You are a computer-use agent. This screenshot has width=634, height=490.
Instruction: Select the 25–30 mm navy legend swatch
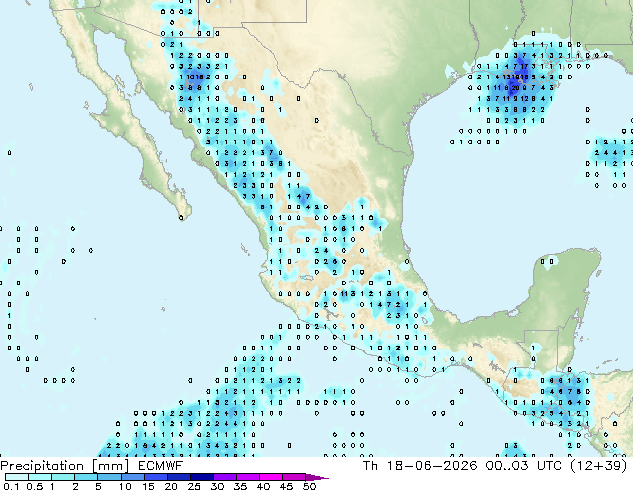pos(202,477)
